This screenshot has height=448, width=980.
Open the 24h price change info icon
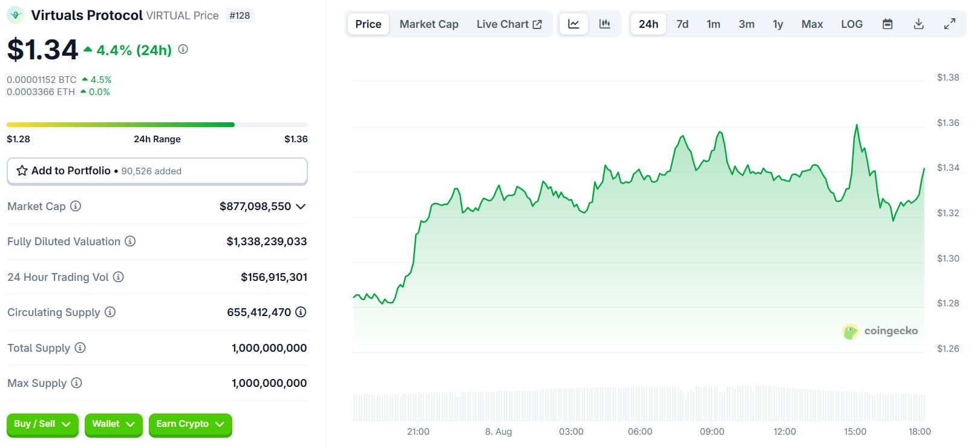click(183, 50)
